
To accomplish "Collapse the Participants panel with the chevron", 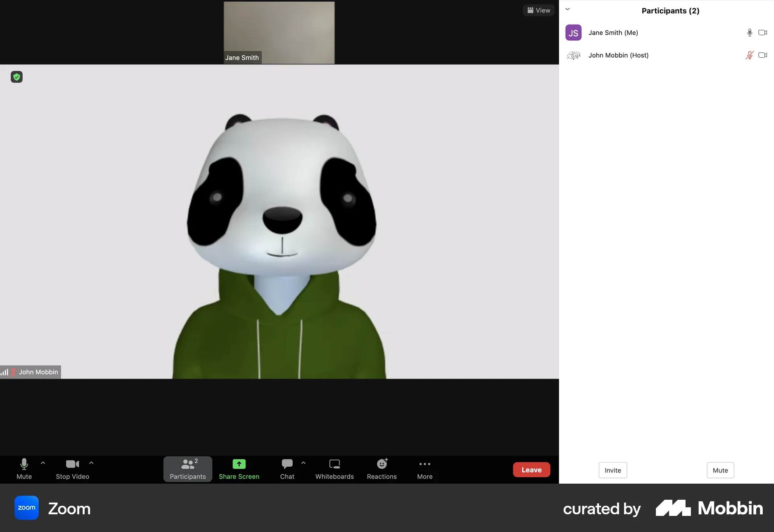I will 567,9.
